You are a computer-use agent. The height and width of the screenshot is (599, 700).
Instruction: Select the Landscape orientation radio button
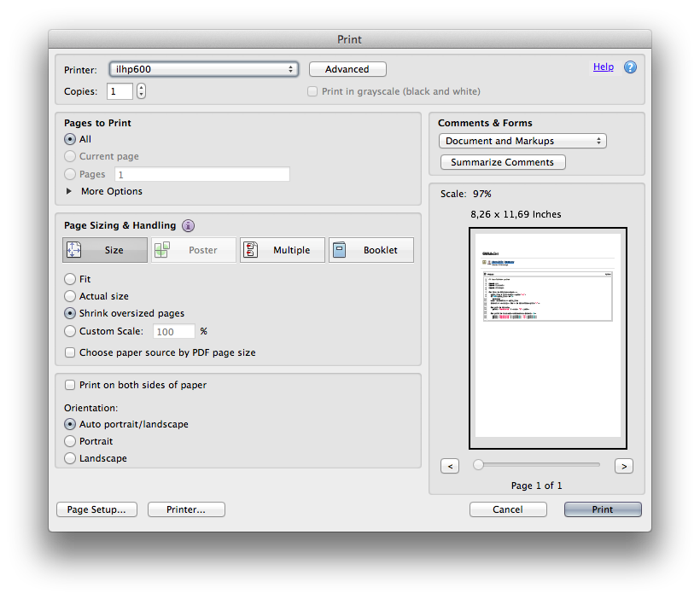(x=70, y=458)
